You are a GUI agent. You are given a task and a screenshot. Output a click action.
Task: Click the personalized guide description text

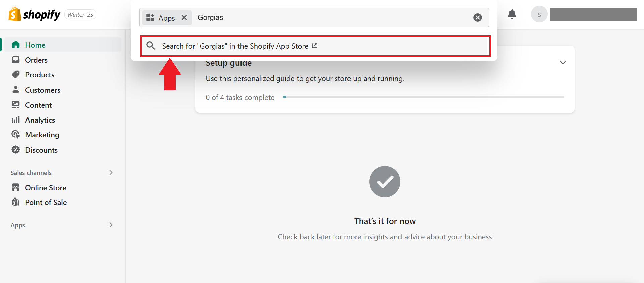click(305, 78)
